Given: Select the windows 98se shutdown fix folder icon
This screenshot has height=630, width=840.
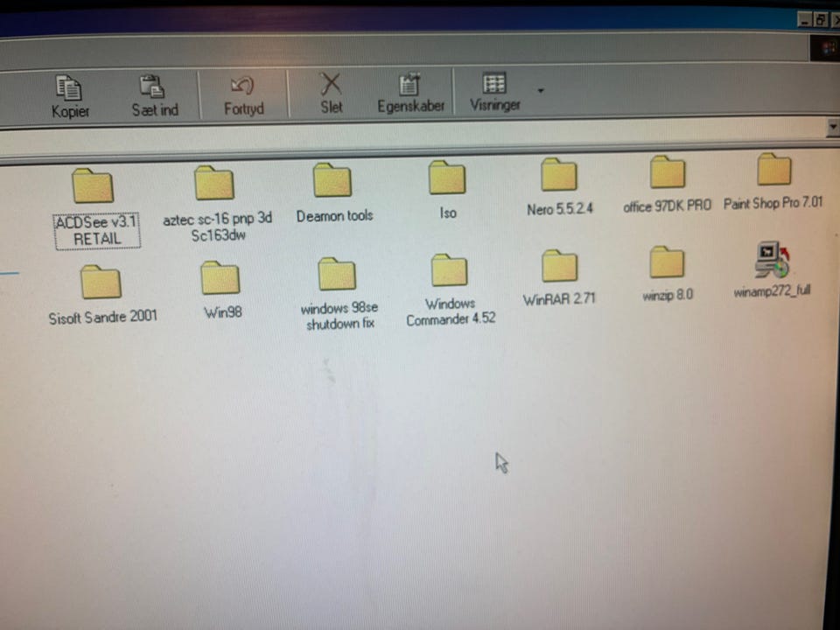Looking at the screenshot, I should click(x=337, y=274).
